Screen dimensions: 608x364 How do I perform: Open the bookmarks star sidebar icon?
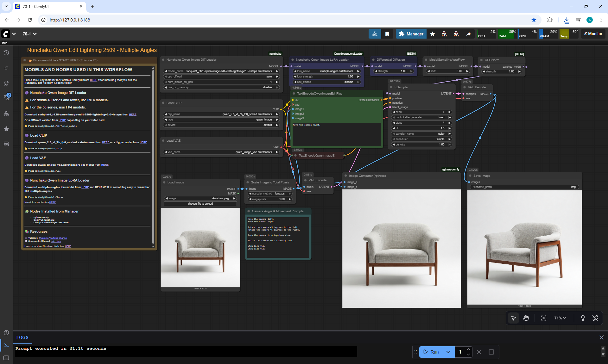pos(6,129)
